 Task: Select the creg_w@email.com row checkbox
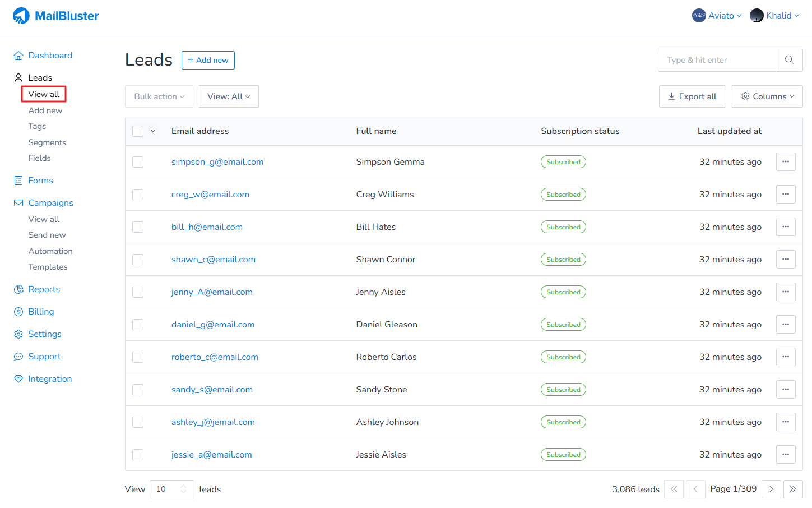[x=138, y=195]
